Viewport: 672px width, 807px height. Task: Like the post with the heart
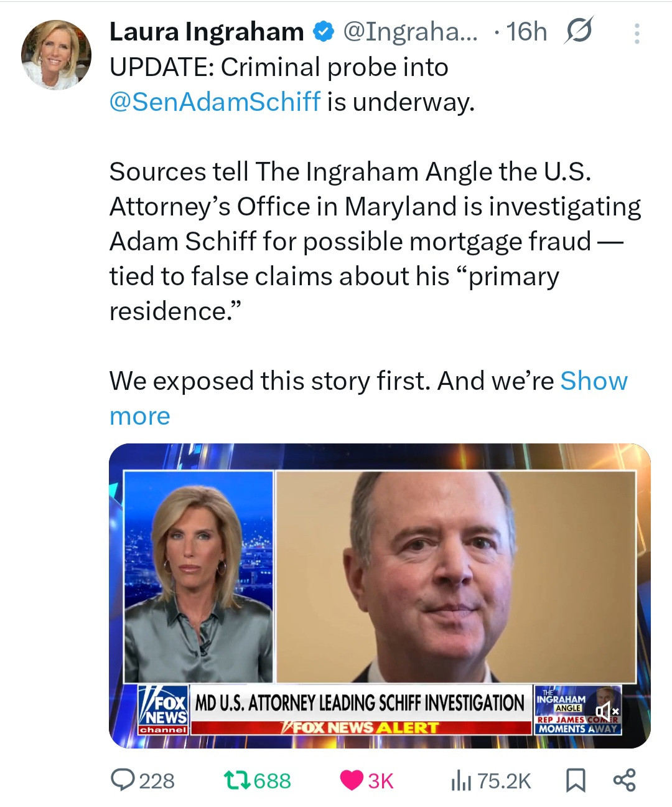[353, 780]
